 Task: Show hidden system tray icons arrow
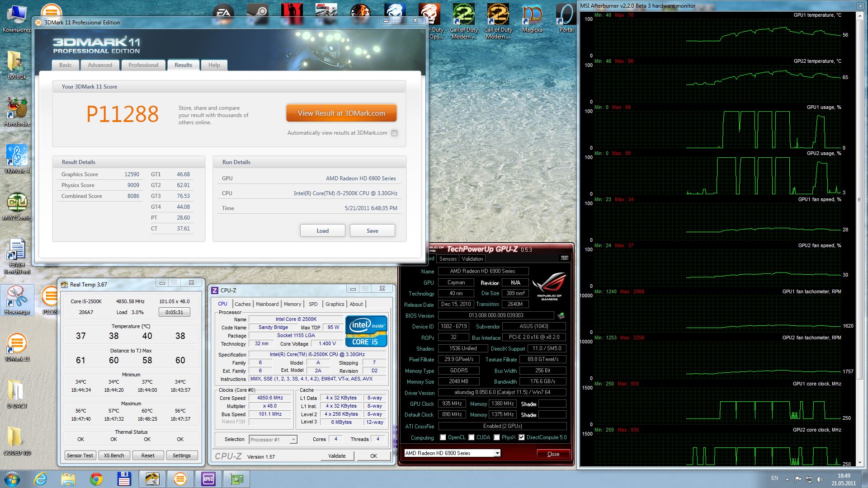pos(788,479)
